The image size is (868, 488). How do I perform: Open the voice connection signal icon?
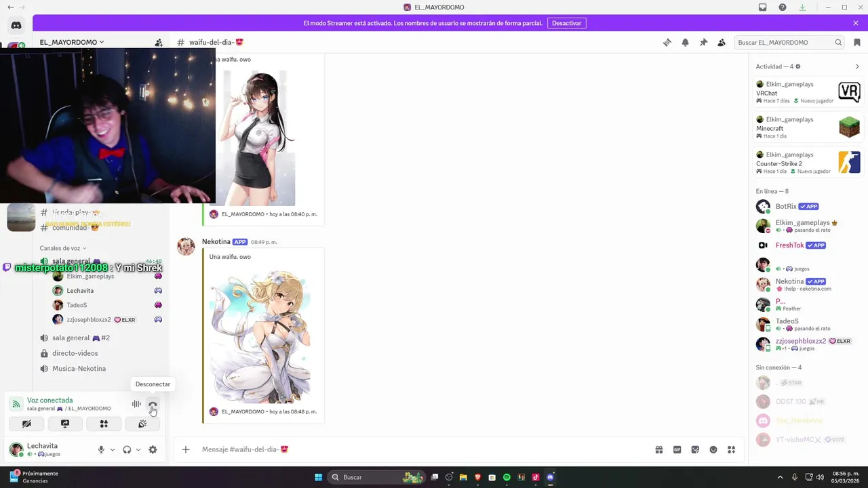click(16, 405)
